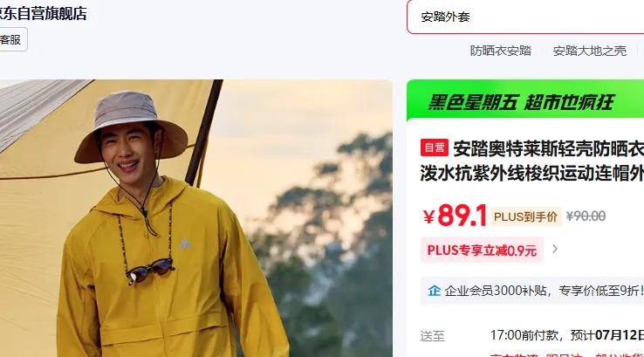Viewport: 644px width, 357px height.
Task: Click the 送至 delivery address label
Action: click(433, 336)
